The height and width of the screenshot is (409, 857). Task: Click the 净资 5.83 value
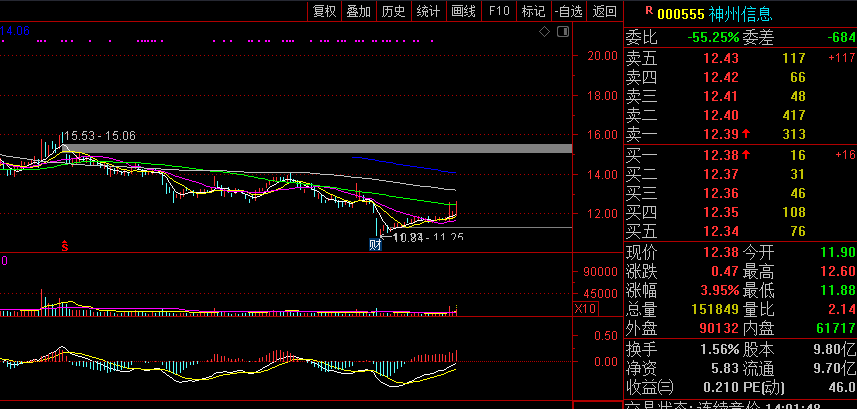point(725,368)
